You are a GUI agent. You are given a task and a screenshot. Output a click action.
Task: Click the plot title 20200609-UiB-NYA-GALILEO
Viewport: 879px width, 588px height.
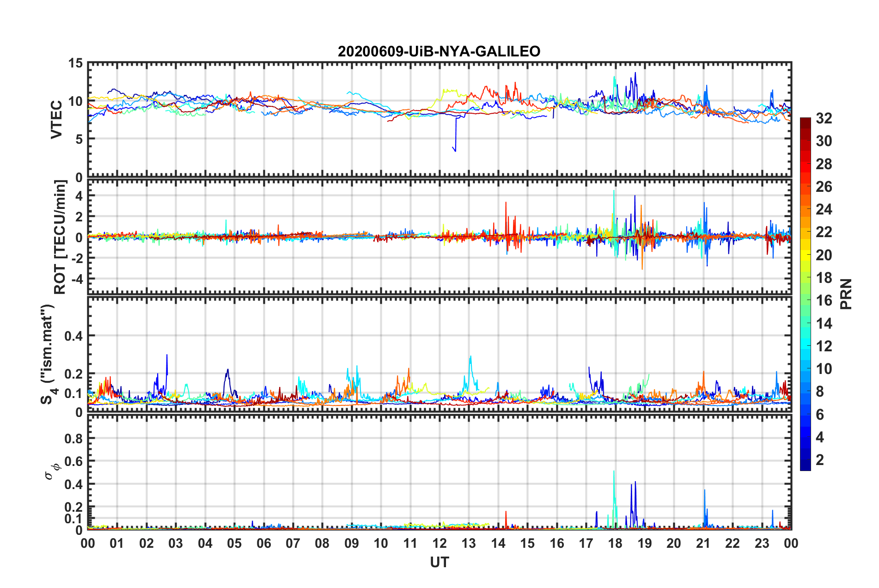439,51
